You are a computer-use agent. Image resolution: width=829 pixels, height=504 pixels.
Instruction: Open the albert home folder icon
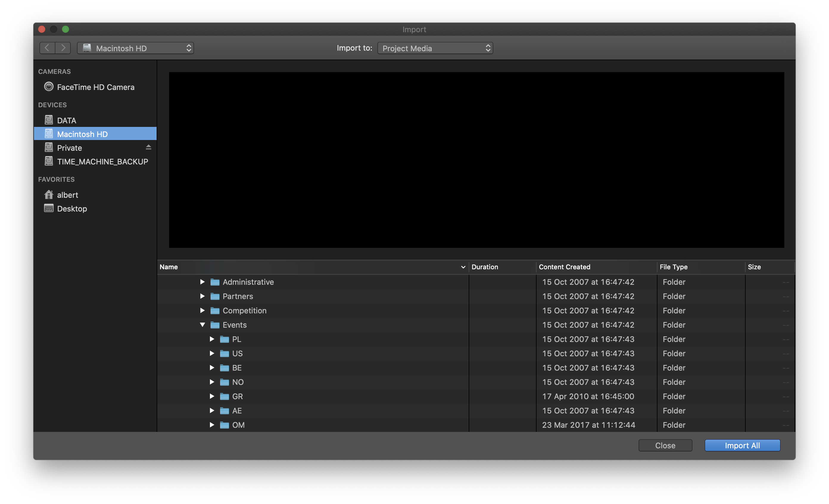pos(49,195)
